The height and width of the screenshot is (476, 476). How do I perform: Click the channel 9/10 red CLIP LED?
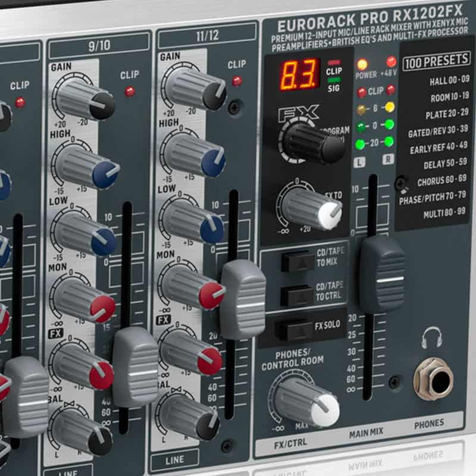(130, 91)
